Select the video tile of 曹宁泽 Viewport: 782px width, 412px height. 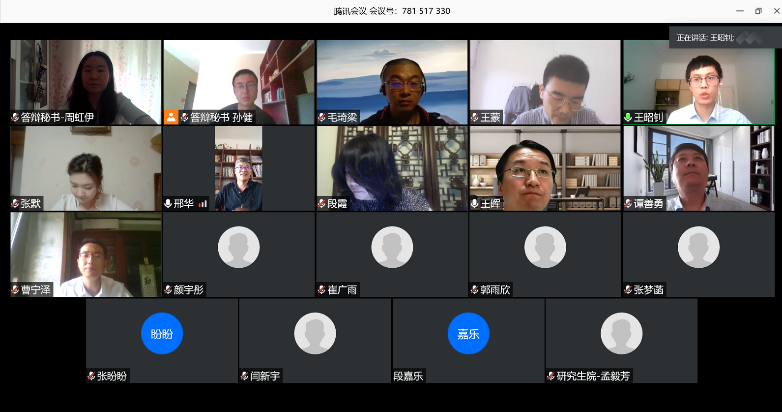85,252
